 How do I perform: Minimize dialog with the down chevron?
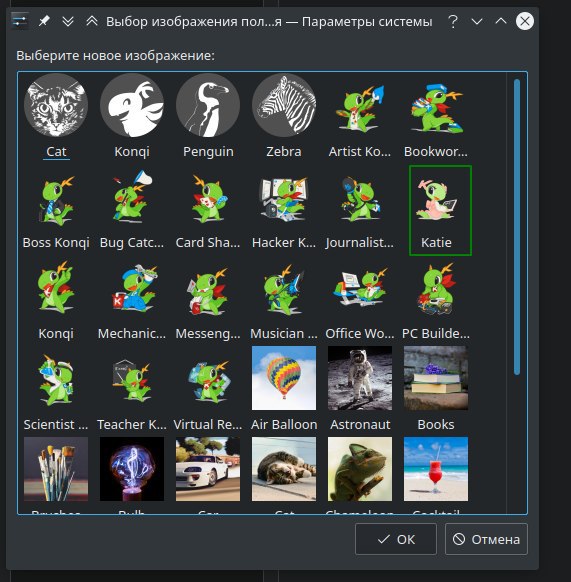pyautogui.click(x=477, y=22)
